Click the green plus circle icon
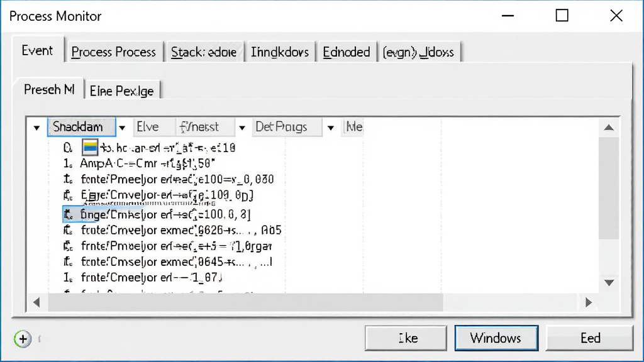The image size is (644, 362). (23, 339)
